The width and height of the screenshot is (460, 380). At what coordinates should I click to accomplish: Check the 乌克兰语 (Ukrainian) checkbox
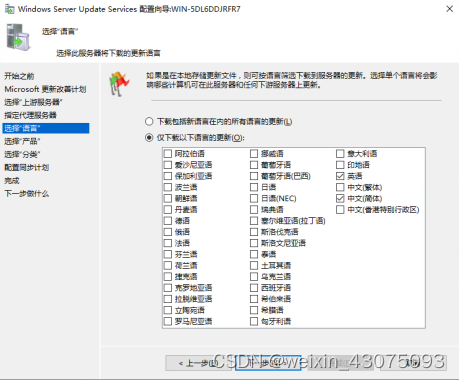[x=254, y=277]
